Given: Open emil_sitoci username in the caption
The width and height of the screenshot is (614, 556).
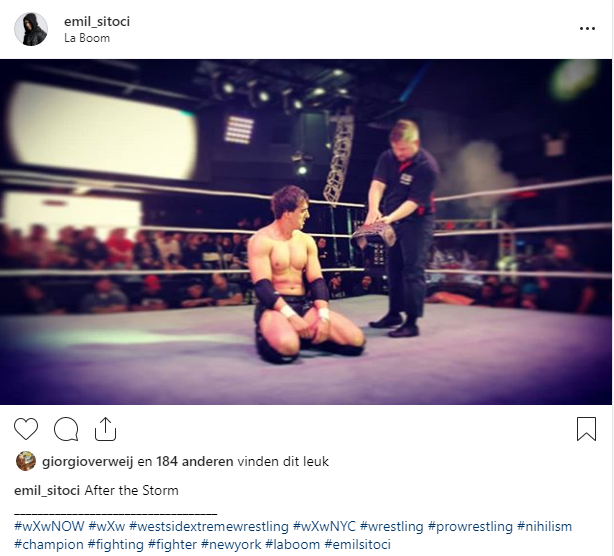Looking at the screenshot, I should click(47, 490).
